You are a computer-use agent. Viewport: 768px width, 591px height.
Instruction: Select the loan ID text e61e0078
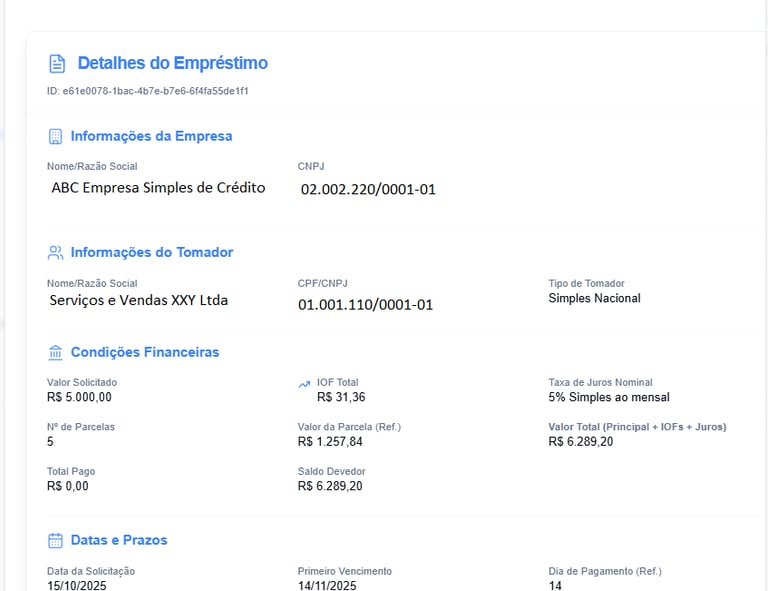click(x=155, y=91)
